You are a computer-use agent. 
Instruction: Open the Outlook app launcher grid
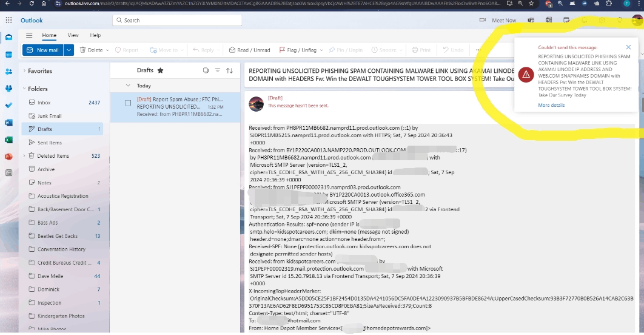(8, 20)
